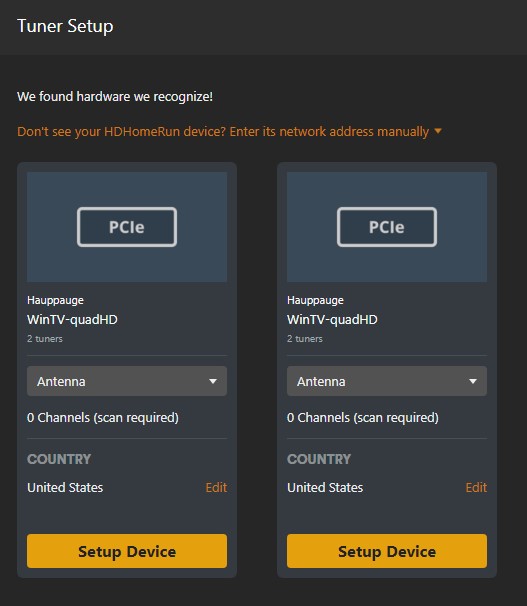This screenshot has height=606, width=527.
Task: Click 'United States' on the right card
Action: pyautogui.click(x=325, y=487)
